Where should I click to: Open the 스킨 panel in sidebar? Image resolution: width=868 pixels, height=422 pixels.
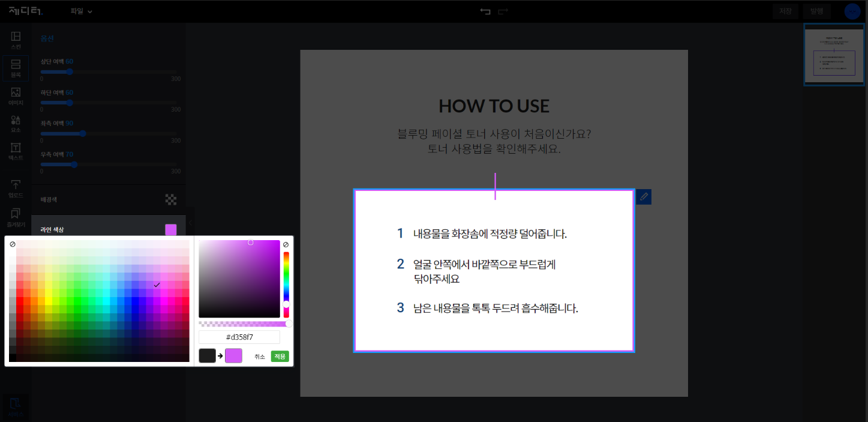[16, 40]
